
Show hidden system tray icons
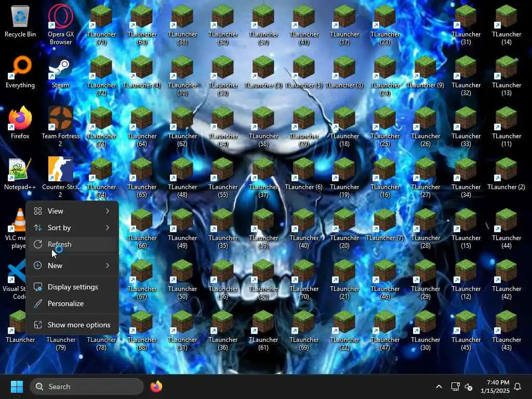click(438, 387)
